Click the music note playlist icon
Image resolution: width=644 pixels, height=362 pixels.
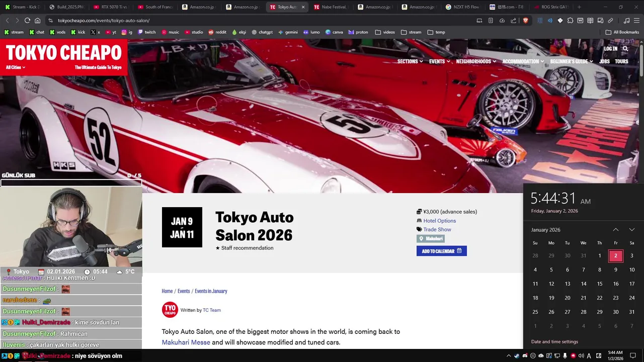tap(626, 21)
